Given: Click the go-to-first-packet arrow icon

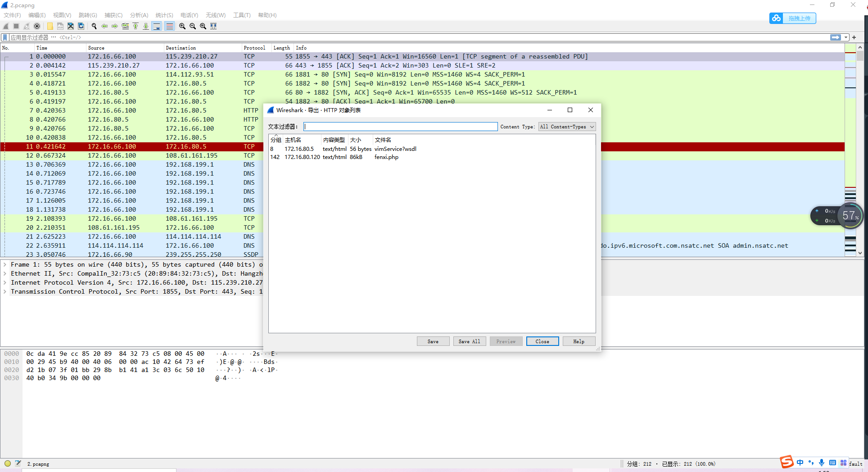Looking at the screenshot, I should pos(136,26).
